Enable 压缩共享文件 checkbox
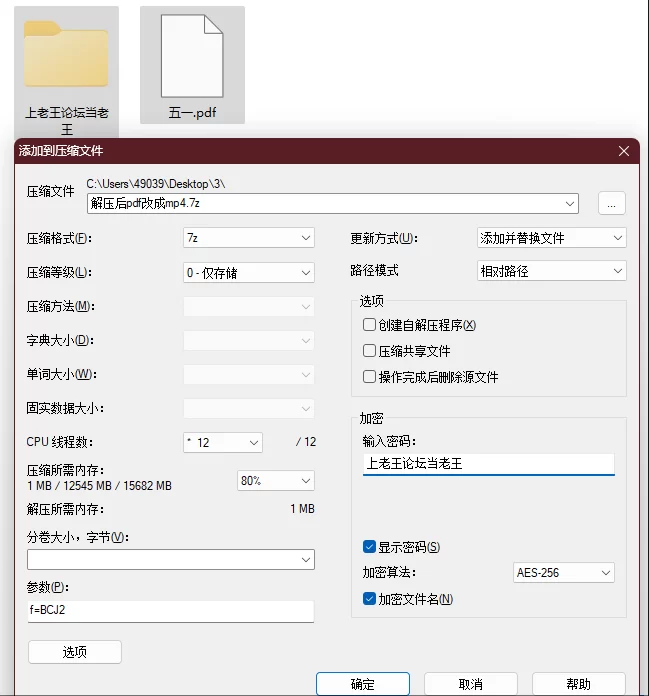This screenshot has width=649, height=696. (369, 351)
